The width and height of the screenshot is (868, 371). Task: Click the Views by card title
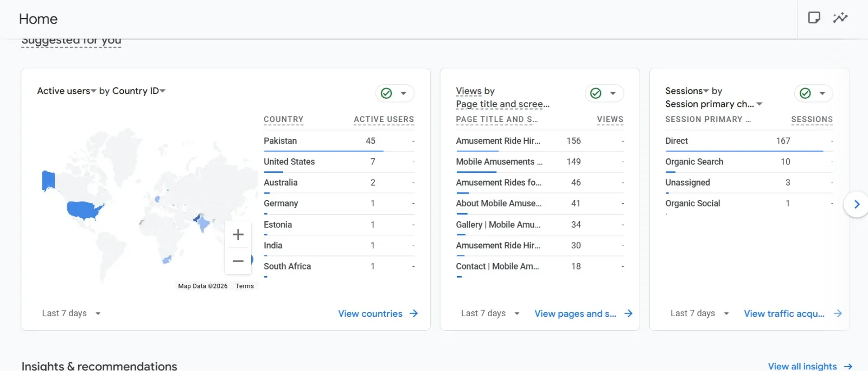[x=475, y=91]
